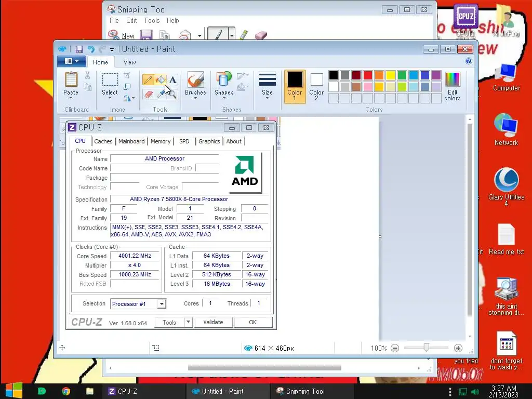Screen dimensions: 532x399
Task: Open File Explorer from the taskbar
Action: 89,391
